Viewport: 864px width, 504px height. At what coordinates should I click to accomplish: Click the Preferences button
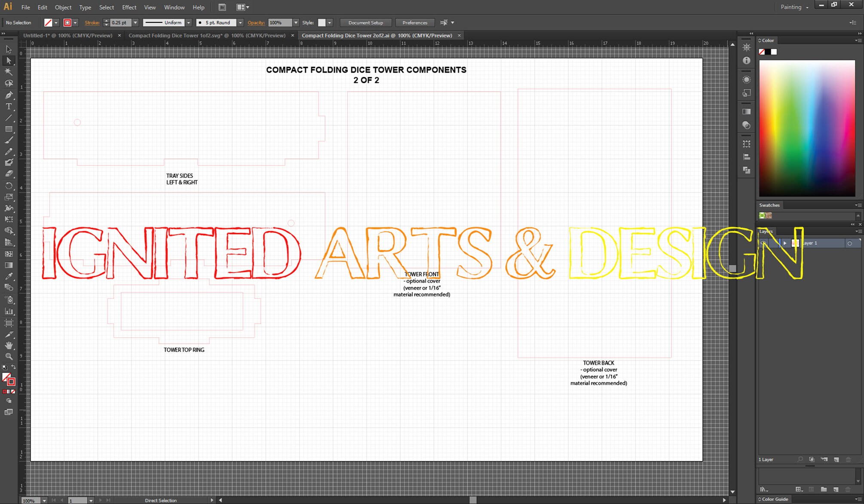pyautogui.click(x=415, y=23)
